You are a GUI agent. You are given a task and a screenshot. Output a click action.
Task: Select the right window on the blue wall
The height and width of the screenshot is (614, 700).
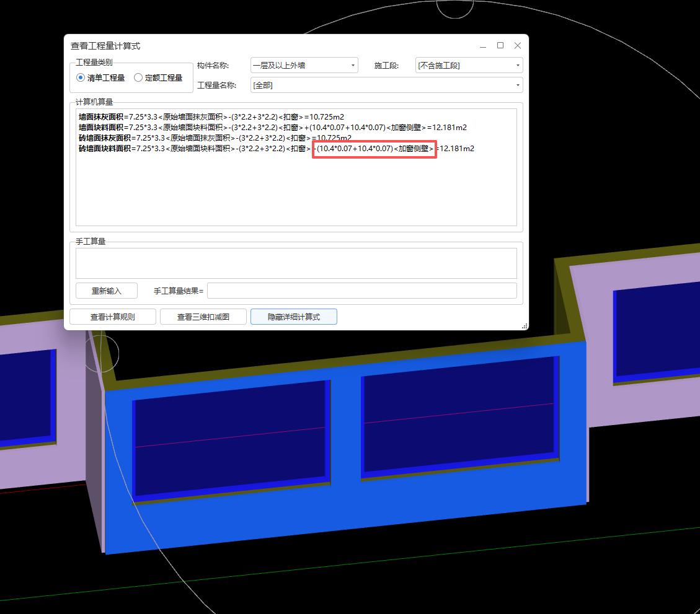(459, 415)
